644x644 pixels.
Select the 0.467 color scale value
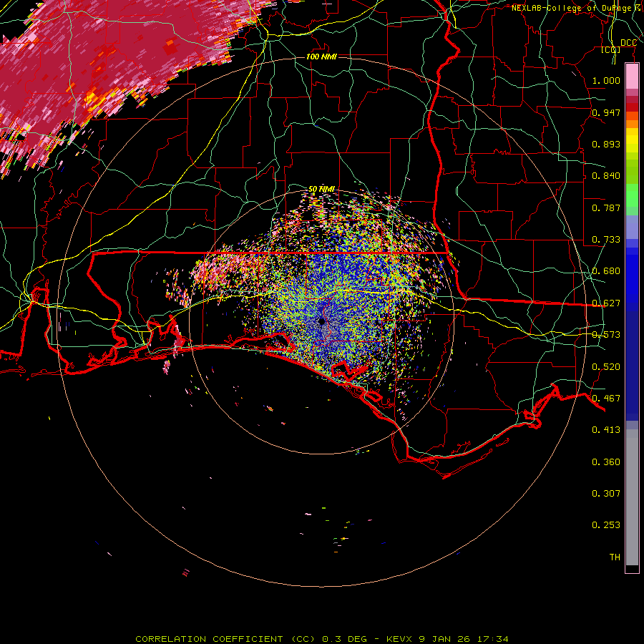[606, 399]
